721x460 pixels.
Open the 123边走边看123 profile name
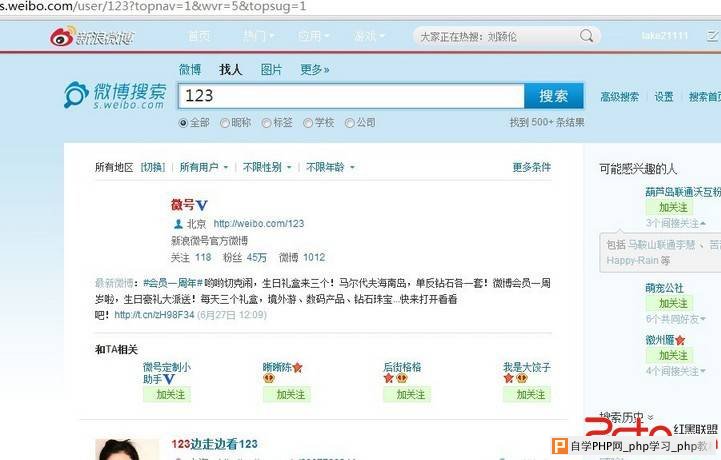[x=214, y=444]
